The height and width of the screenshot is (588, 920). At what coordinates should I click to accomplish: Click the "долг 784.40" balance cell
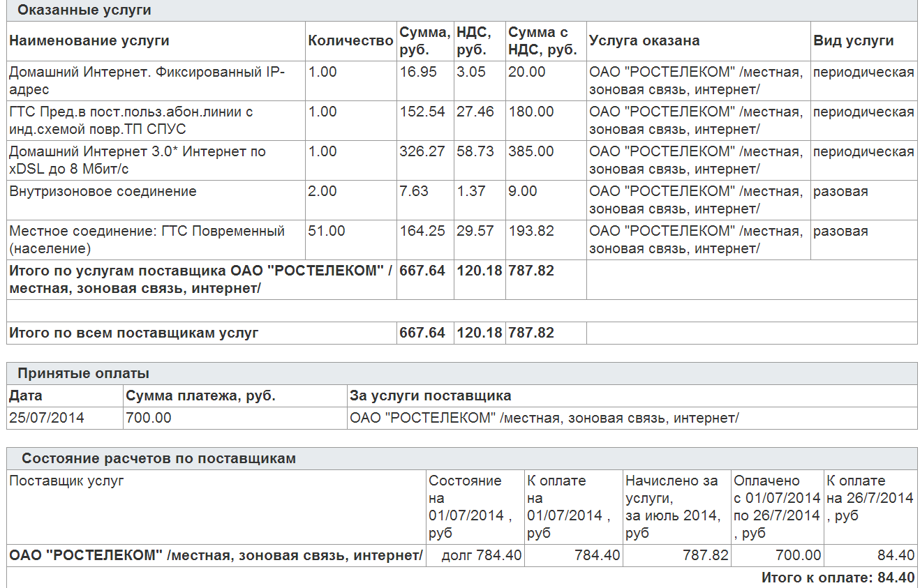pyautogui.click(x=482, y=556)
